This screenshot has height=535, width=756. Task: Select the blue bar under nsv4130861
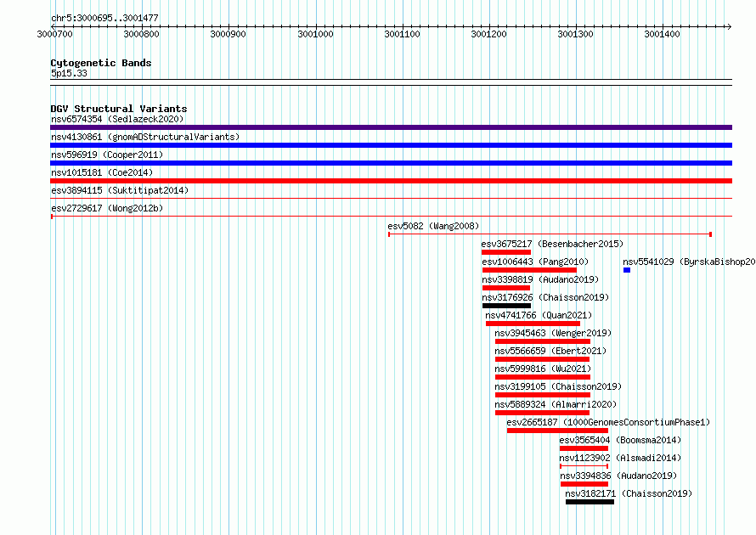click(x=391, y=145)
